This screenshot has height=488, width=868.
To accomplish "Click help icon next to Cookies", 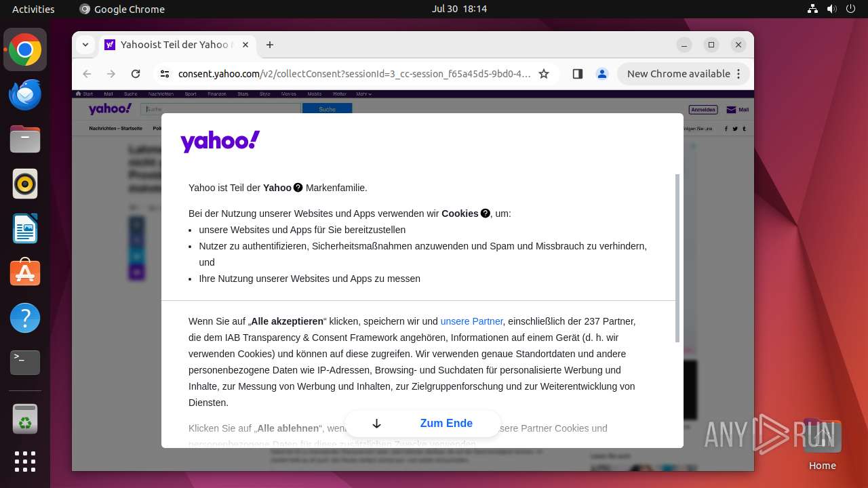I will coord(486,213).
